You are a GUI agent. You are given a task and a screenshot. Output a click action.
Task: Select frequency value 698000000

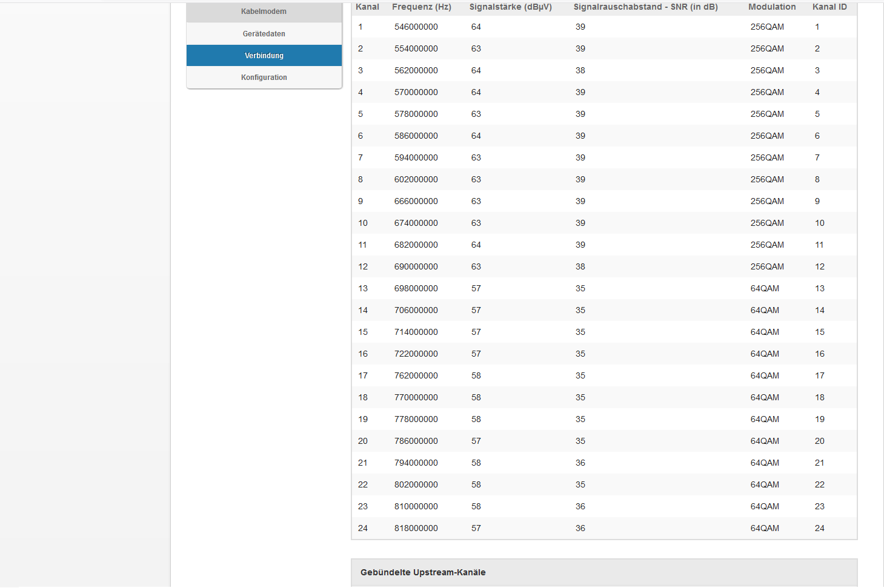coord(416,288)
